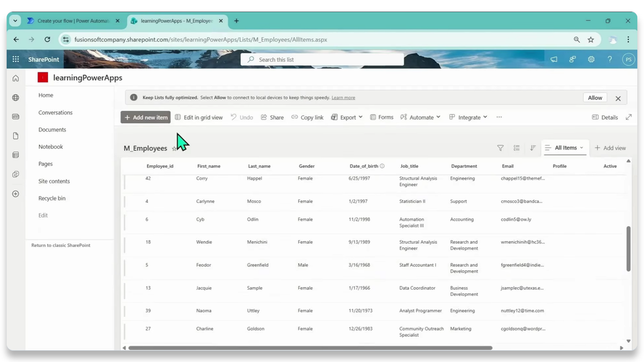Click the horizontal scrollbar thumb of the list

point(310,348)
